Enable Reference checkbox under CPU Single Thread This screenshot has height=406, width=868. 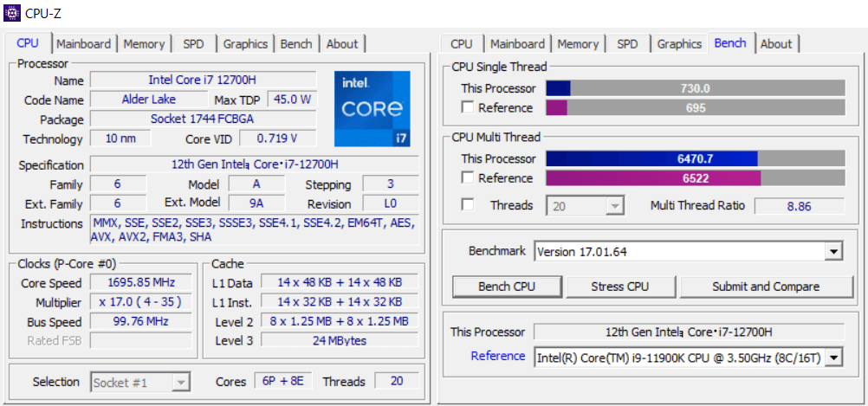(x=468, y=108)
